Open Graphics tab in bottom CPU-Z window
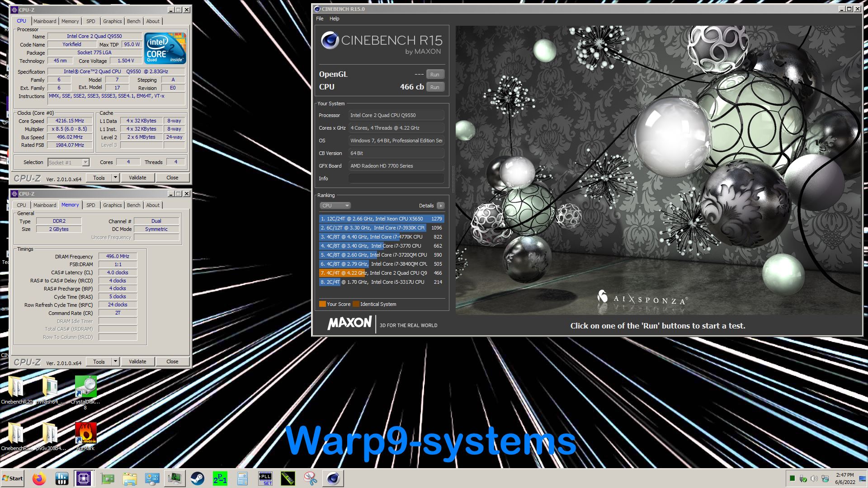 (x=112, y=205)
